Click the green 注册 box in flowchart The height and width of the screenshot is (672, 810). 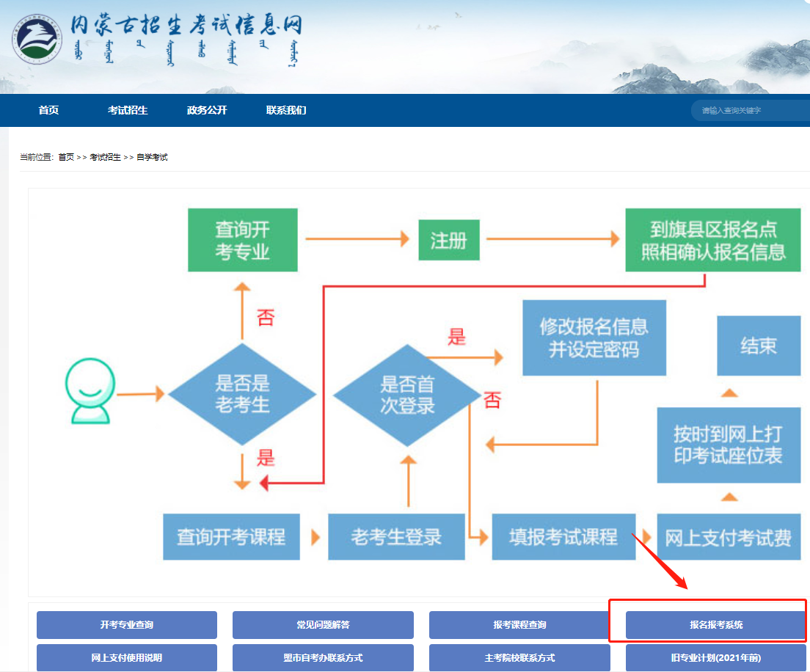click(x=449, y=240)
